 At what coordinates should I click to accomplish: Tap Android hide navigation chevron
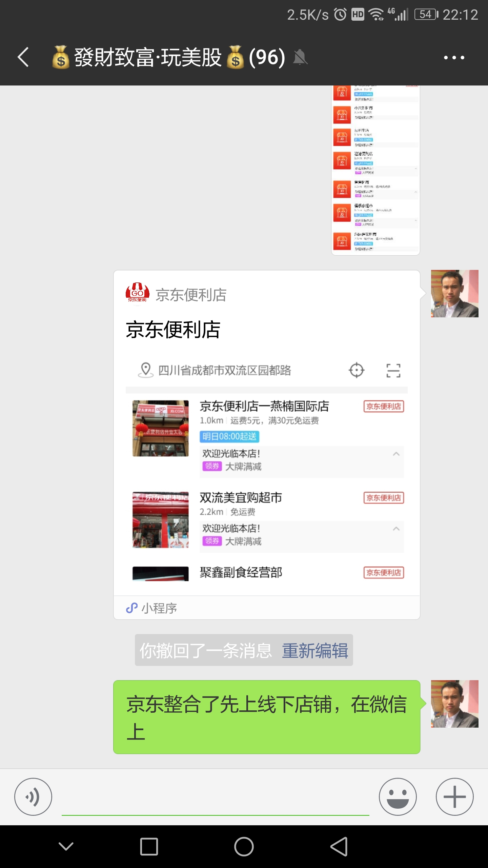pyautogui.click(x=66, y=847)
